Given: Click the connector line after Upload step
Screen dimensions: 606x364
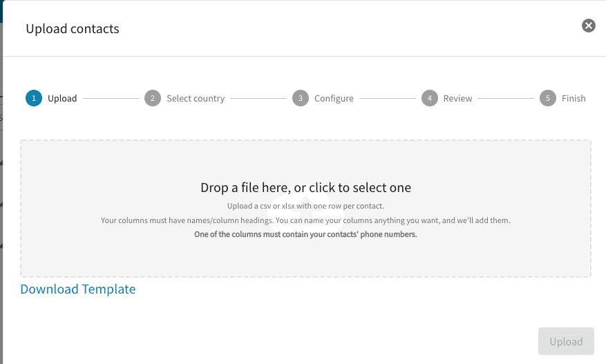Looking at the screenshot, I should 111,98.
